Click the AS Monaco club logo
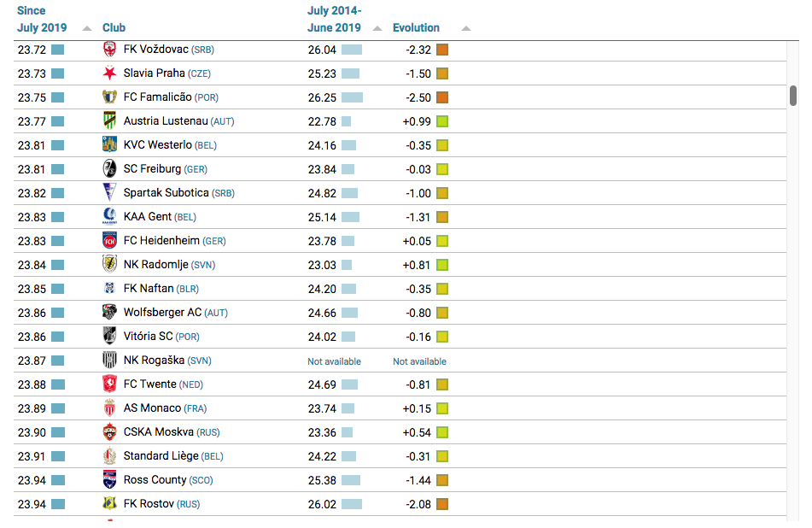Image resolution: width=812 pixels, height=528 pixels. click(x=109, y=408)
